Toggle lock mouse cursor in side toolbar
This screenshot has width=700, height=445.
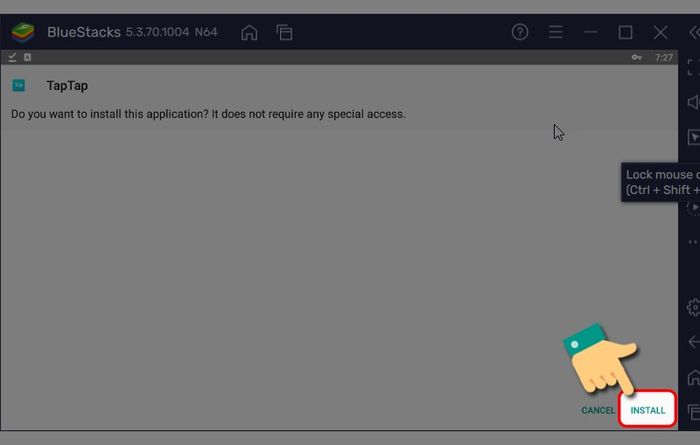click(694, 137)
